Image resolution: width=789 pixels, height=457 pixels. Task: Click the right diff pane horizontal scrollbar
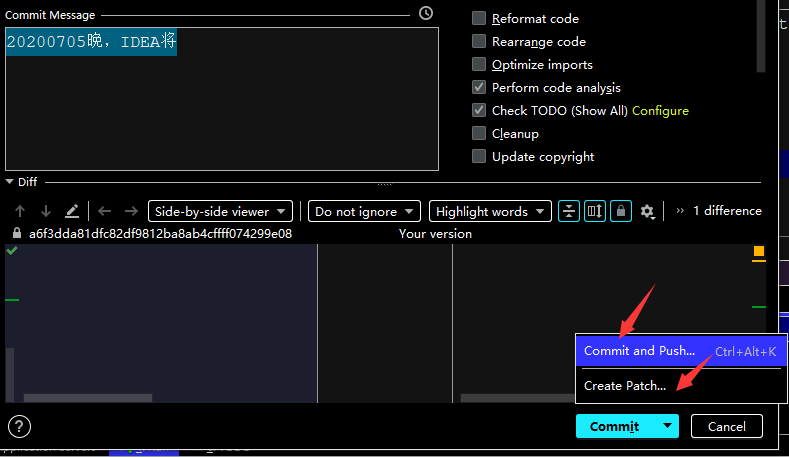517,398
